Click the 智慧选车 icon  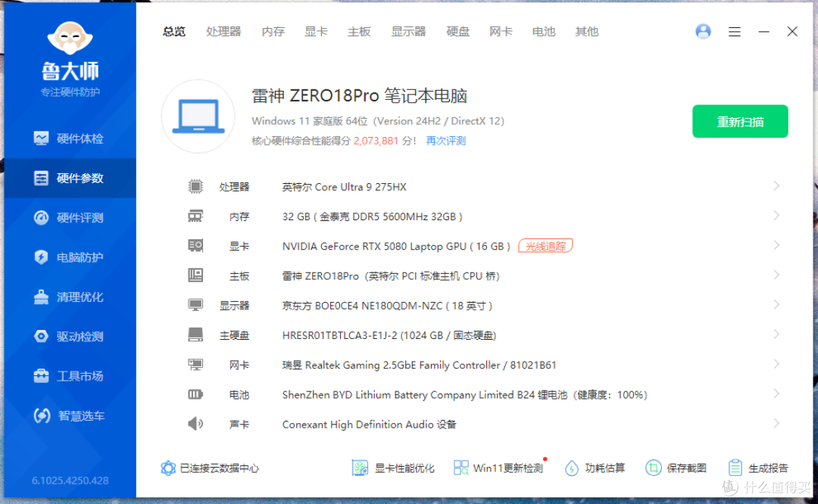(42, 415)
